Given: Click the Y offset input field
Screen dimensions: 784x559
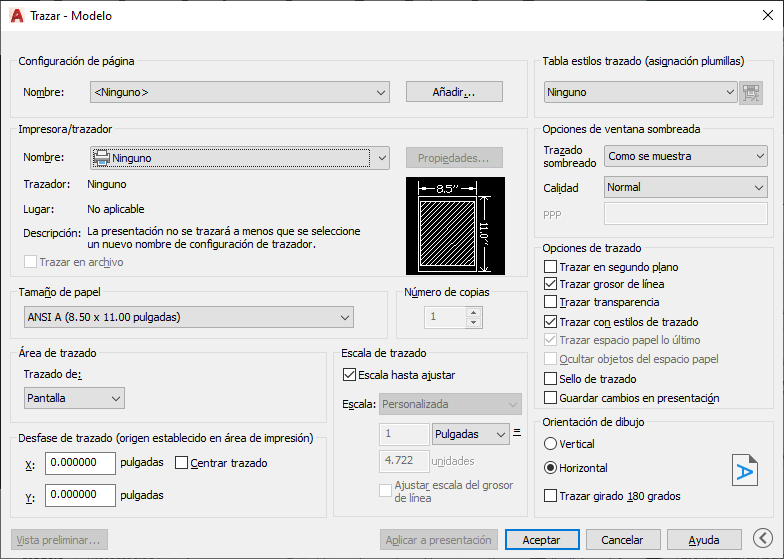Looking at the screenshot, I should [80, 495].
